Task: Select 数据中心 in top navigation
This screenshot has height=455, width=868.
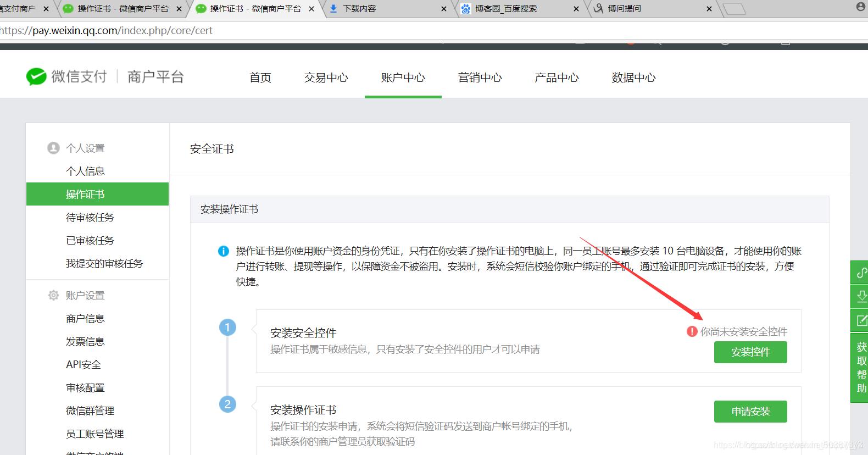Action: point(633,78)
